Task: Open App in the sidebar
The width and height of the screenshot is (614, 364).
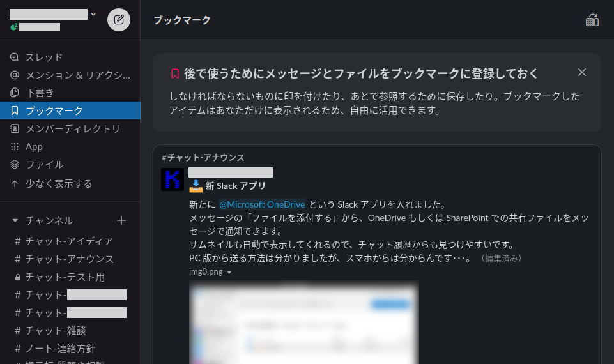Action: (70, 147)
